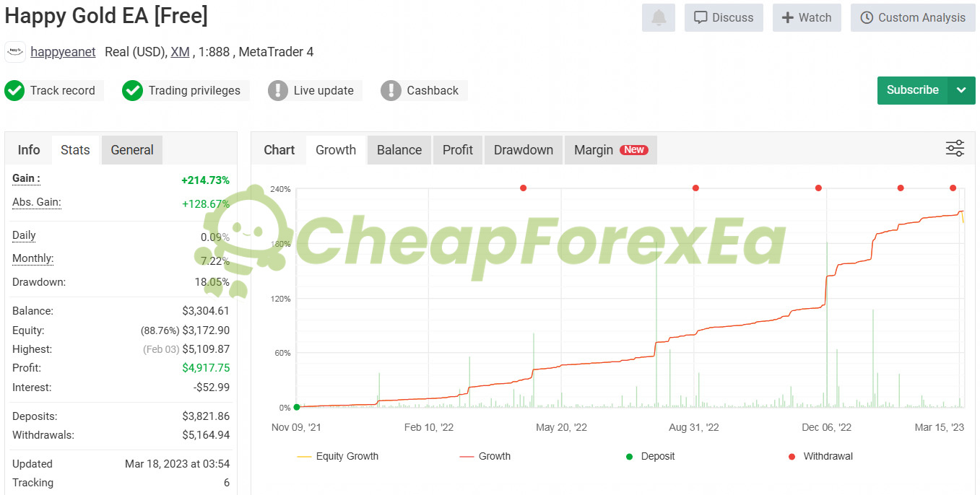Click the Trading privileges check icon
The height and width of the screenshot is (495, 980).
coord(132,91)
